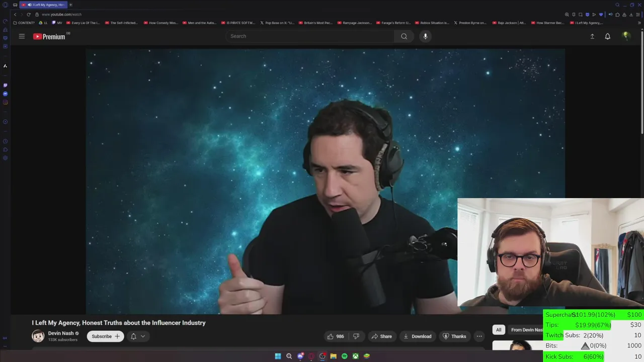Click the shield ad-blocker icon
This screenshot has width=644, height=362.
point(587,15)
